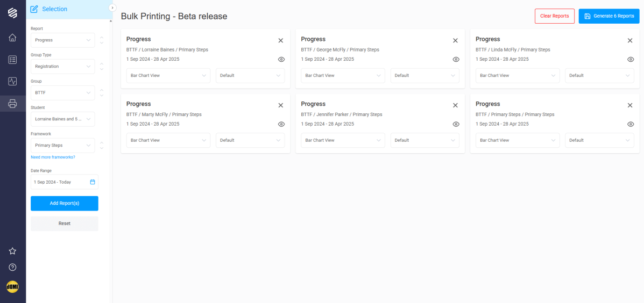Image resolution: width=644 pixels, height=303 pixels.
Task: Open the help question mark icon
Action: pos(12,268)
